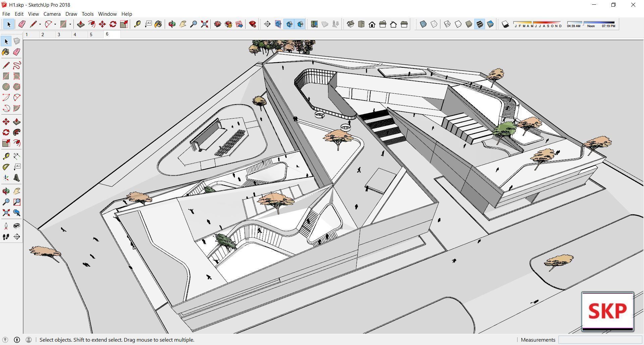Switch to Left standard view
The width and height of the screenshot is (644, 345).
(404, 24)
